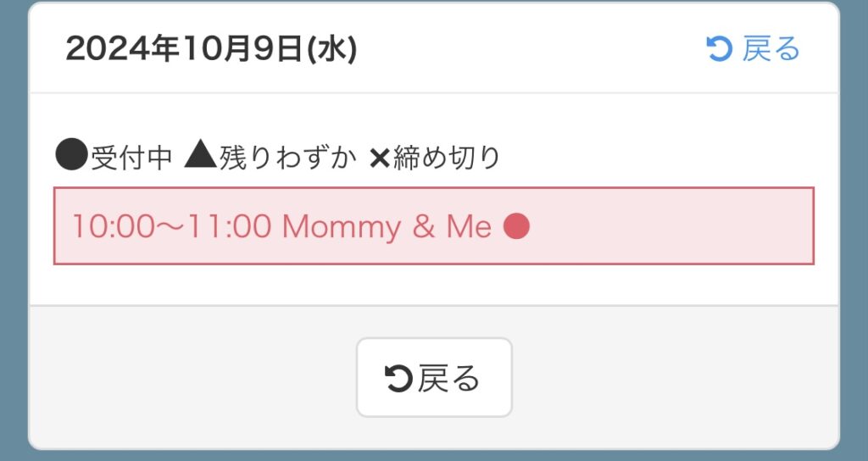
Task: Click the undo arrow icon inside bottom 戻る button
Action: pyautogui.click(x=398, y=378)
